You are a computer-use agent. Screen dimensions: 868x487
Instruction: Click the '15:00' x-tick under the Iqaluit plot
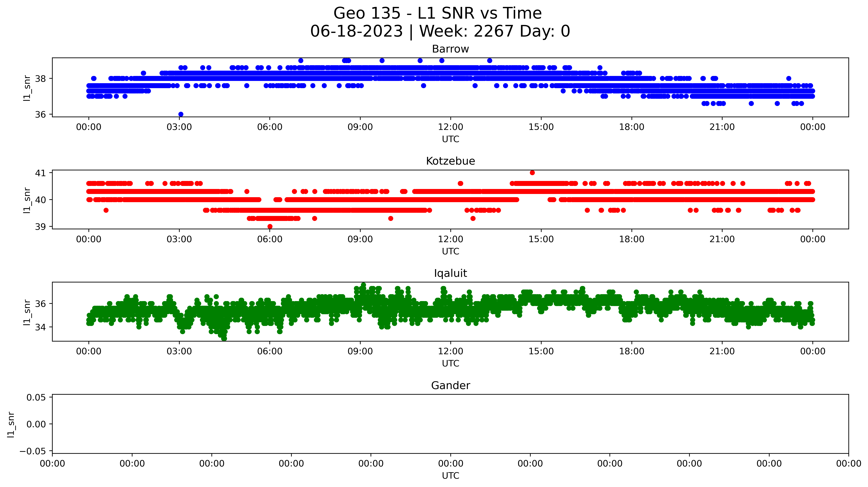pyautogui.click(x=541, y=351)
